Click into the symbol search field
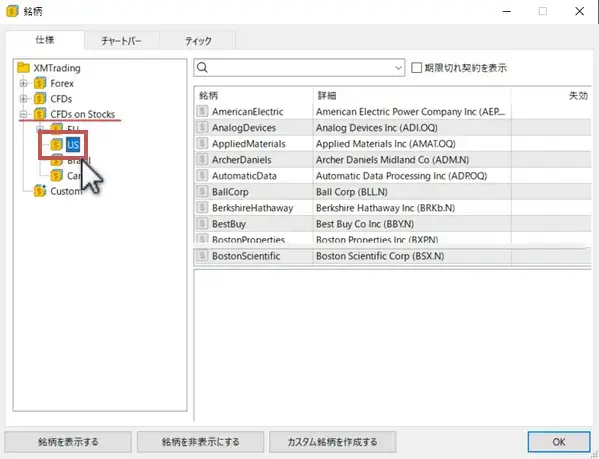 300,68
